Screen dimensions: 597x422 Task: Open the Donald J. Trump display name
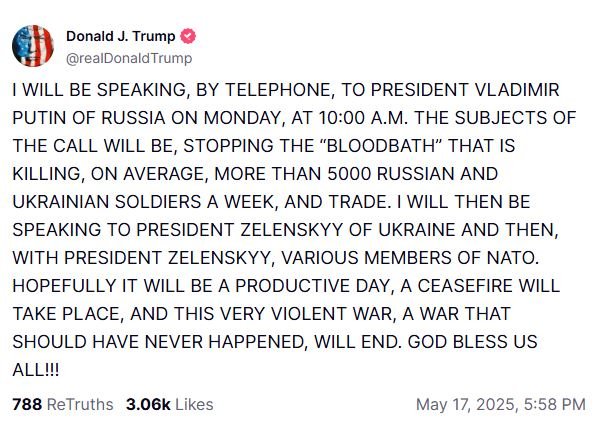tap(120, 36)
